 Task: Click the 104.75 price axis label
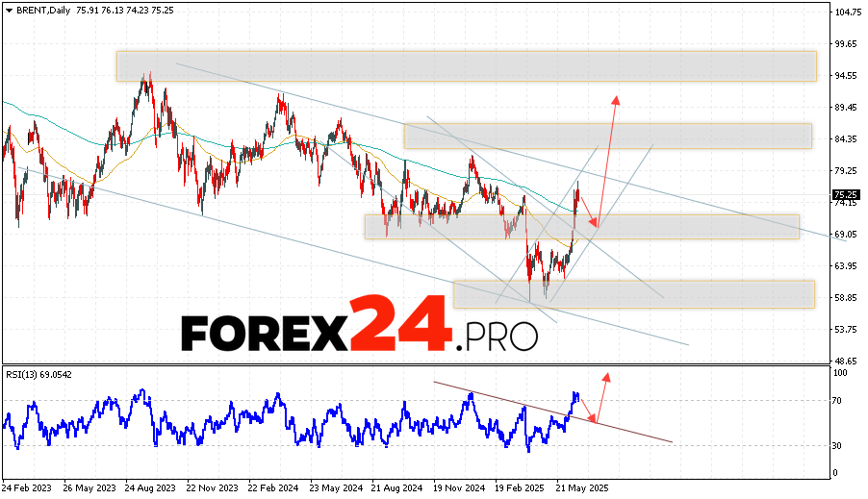[x=847, y=12]
